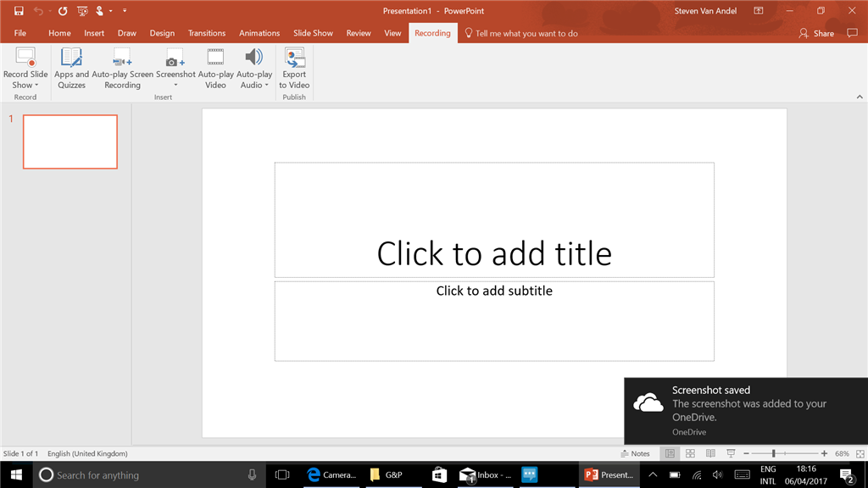868x488 pixels.
Task: Toggle the Notes pane
Action: pos(636,454)
